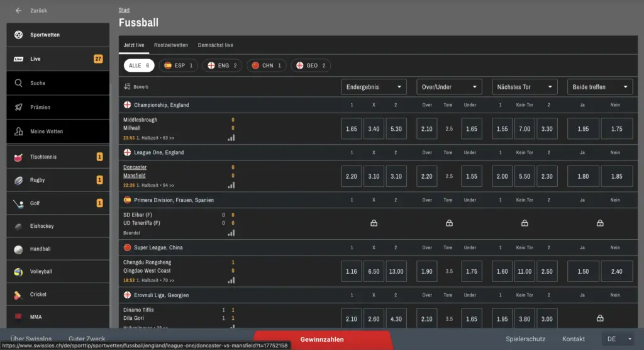Open the Kontakt footer link
Screen dimensions: 644x350
click(574, 339)
